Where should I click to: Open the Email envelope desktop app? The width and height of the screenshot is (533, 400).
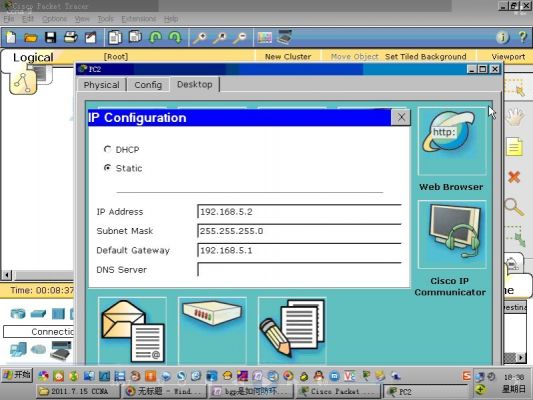point(132,330)
